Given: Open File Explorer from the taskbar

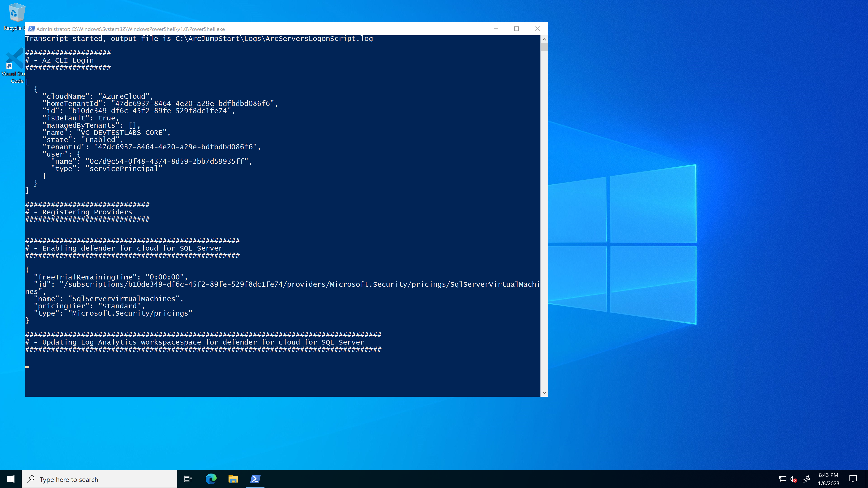Looking at the screenshot, I should 233,479.
